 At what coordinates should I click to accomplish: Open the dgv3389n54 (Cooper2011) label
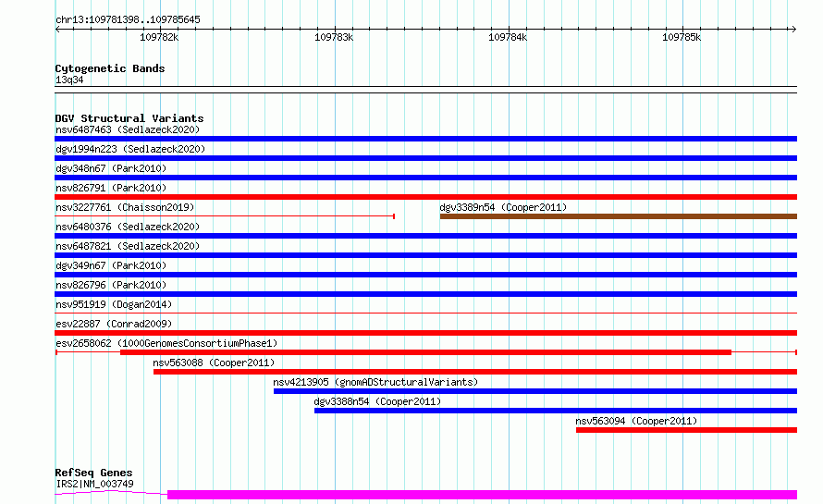(503, 207)
